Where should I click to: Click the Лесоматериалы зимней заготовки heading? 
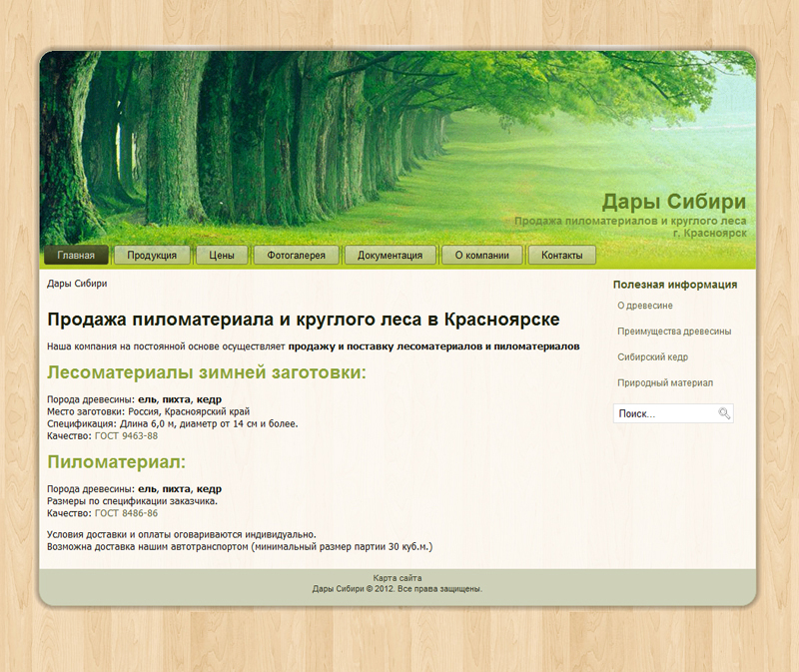pyautogui.click(x=207, y=372)
